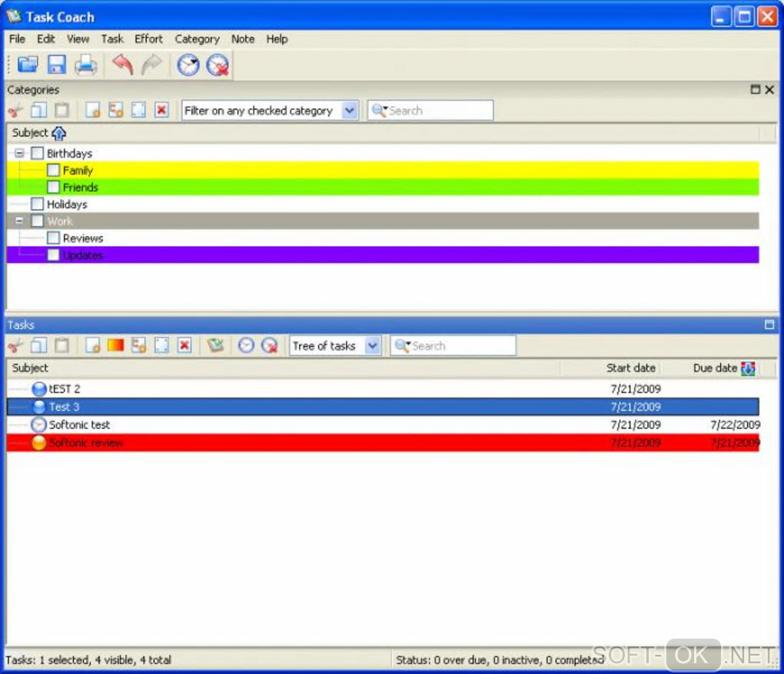This screenshot has height=674, width=784.
Task: Check the Family category checkbox
Action: click(x=54, y=170)
